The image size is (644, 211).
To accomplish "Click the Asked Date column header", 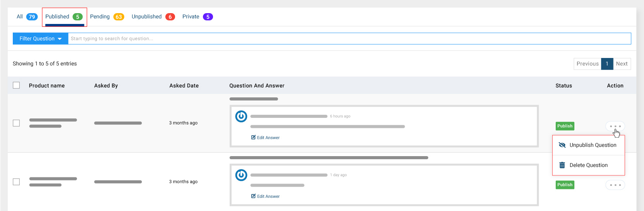I will click(x=184, y=86).
